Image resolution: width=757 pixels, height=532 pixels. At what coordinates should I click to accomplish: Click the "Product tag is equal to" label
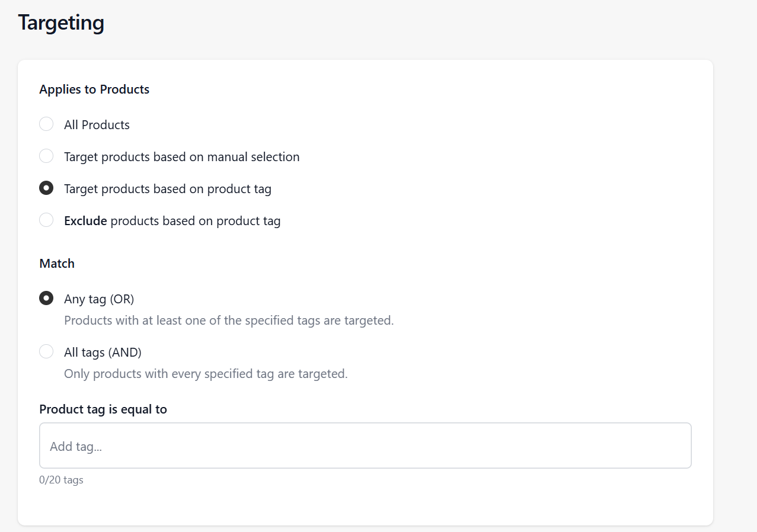pos(103,409)
